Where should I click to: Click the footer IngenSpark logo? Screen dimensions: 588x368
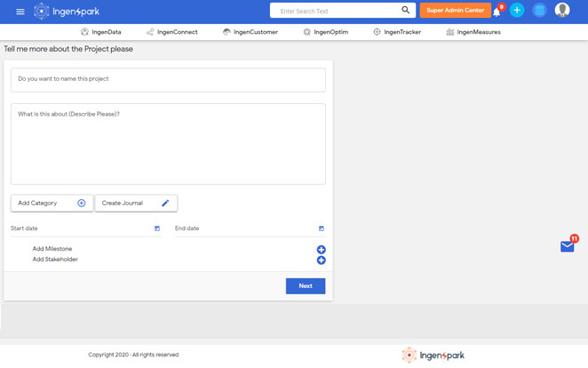tap(433, 356)
